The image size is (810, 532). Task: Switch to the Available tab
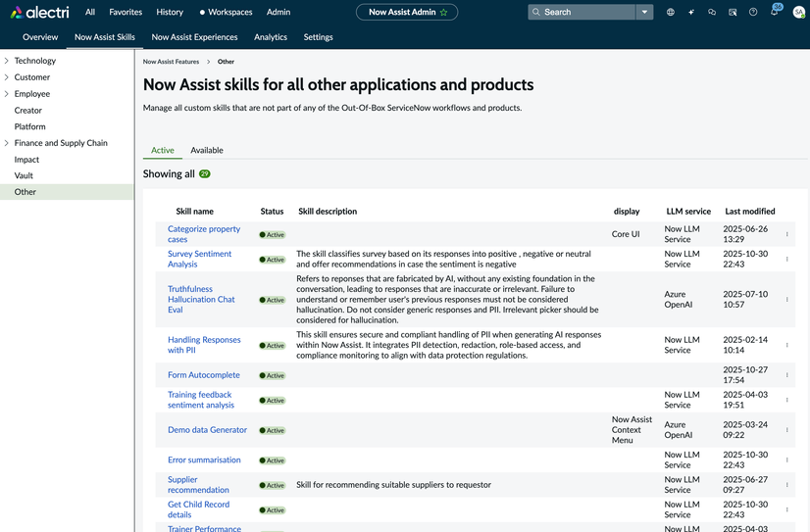(206, 150)
